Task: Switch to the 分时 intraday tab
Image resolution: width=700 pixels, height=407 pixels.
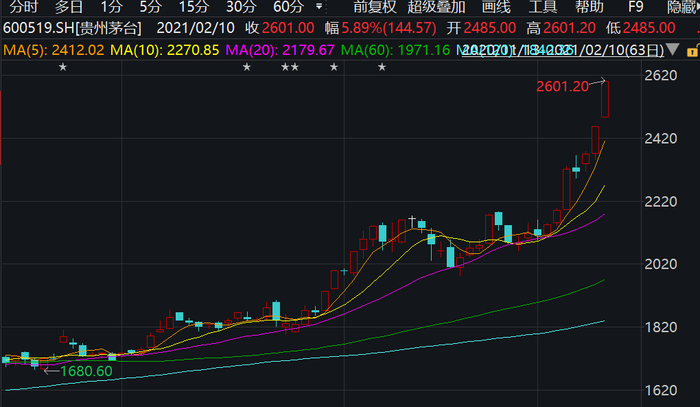Action: point(24,7)
